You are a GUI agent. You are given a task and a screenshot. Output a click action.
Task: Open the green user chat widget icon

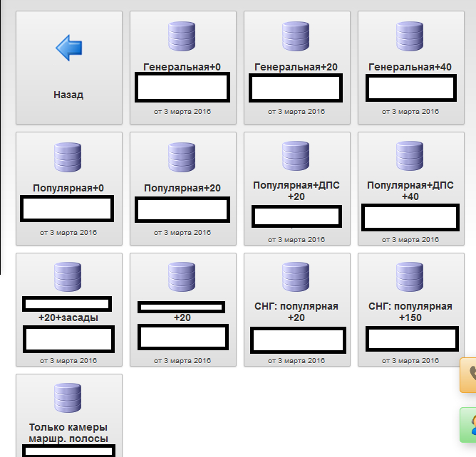coord(470,425)
